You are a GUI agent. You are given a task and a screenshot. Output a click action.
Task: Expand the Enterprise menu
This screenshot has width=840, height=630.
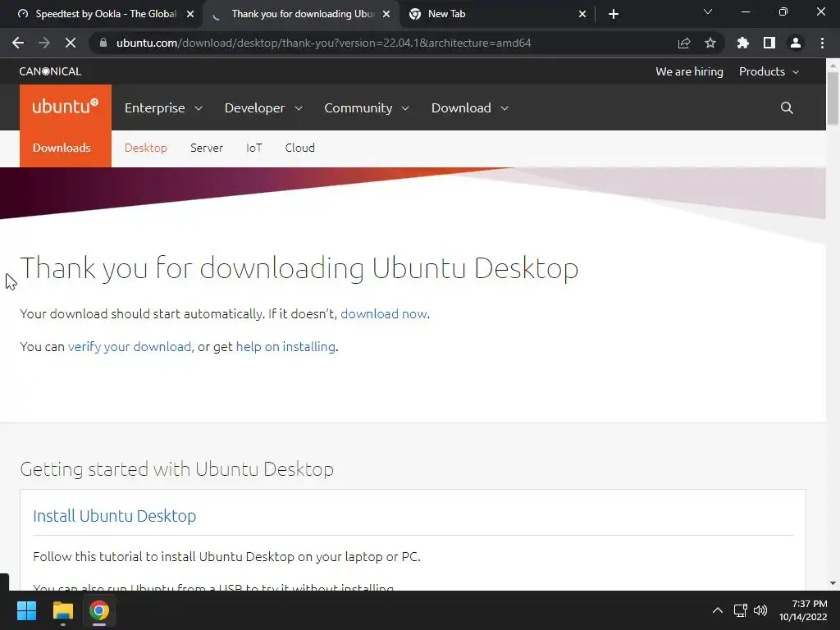click(x=163, y=107)
